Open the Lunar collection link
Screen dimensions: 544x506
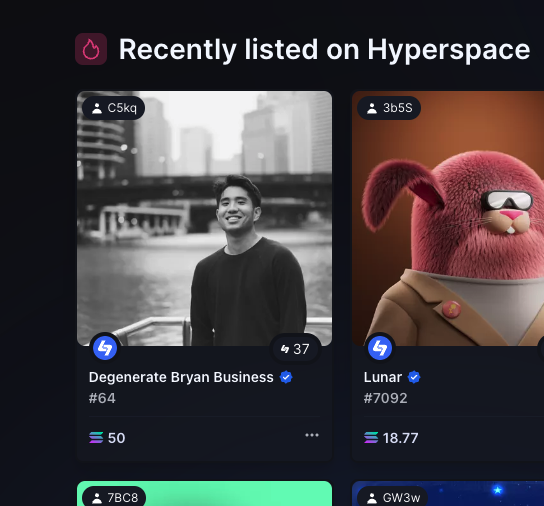click(x=383, y=377)
